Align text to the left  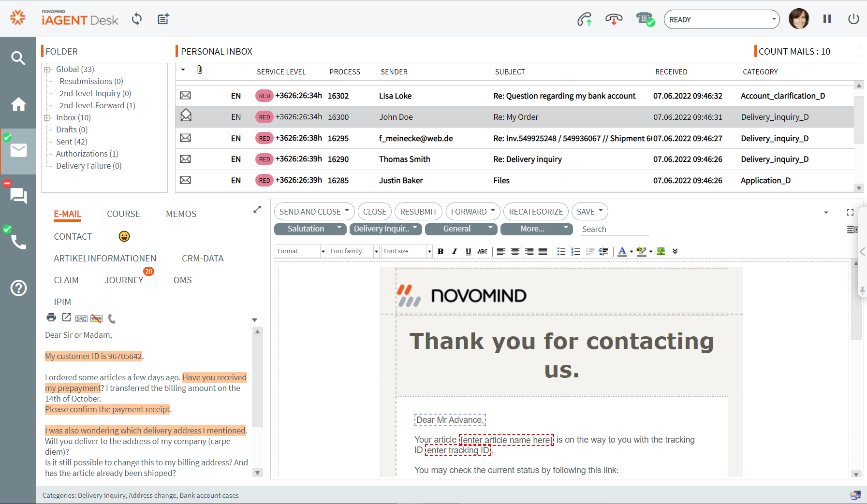click(501, 251)
